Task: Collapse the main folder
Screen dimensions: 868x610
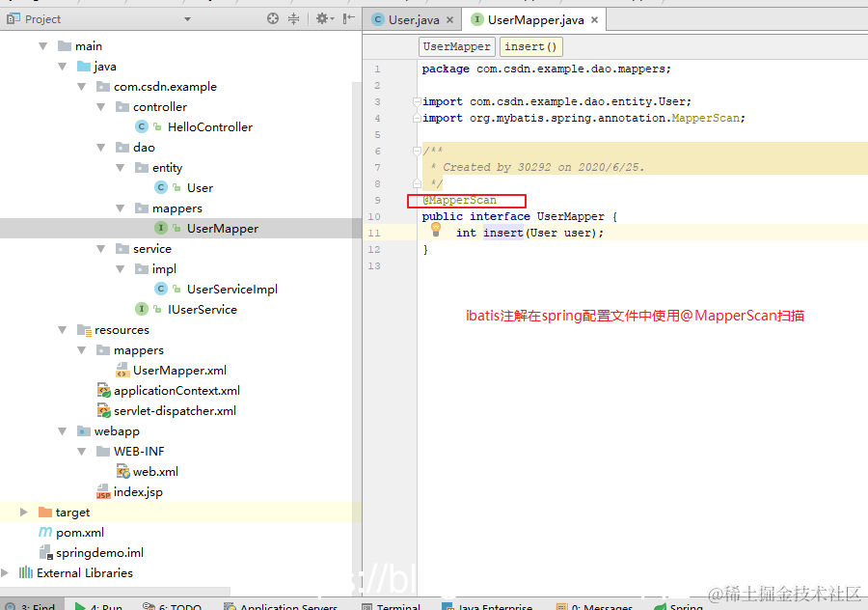Action: pos(42,46)
